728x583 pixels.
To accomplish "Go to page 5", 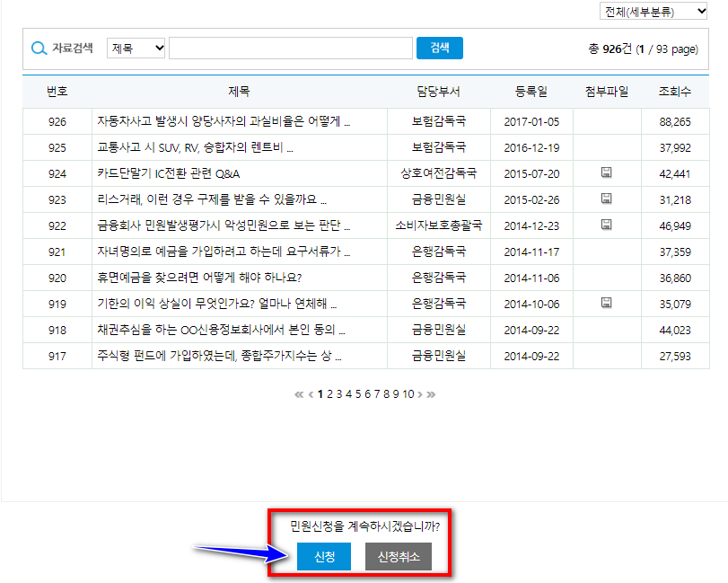I will tap(358, 394).
